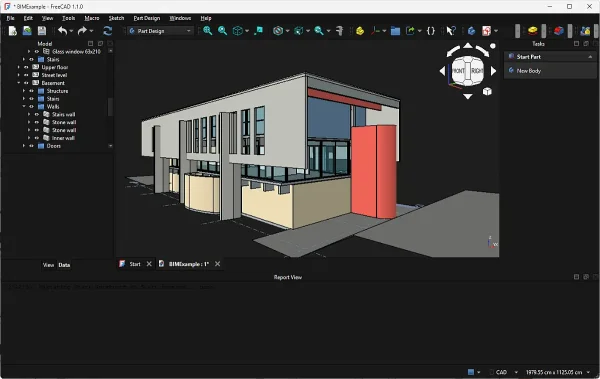Open the undo history dropdown arrow
600x379 pixels.
[71, 31]
